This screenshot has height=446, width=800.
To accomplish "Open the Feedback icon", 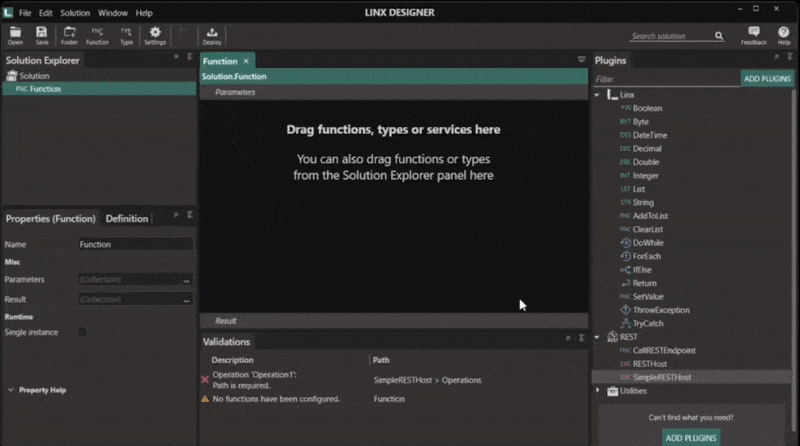I will pyautogui.click(x=754, y=36).
